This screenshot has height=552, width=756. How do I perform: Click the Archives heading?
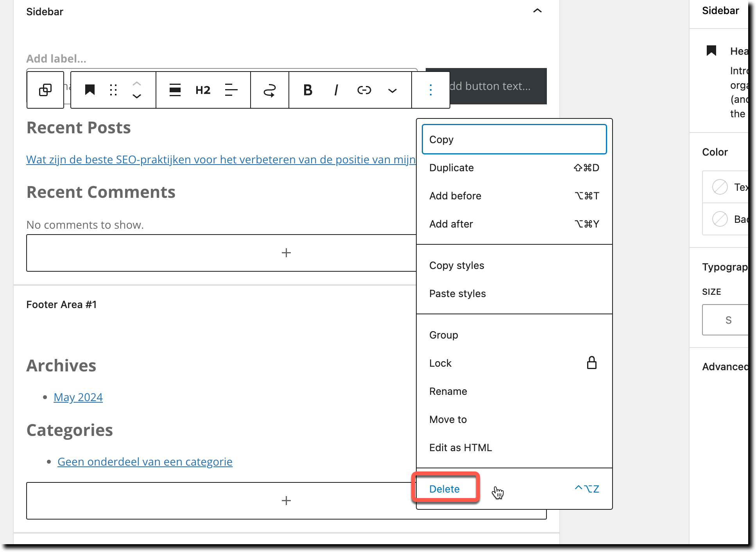pos(61,366)
